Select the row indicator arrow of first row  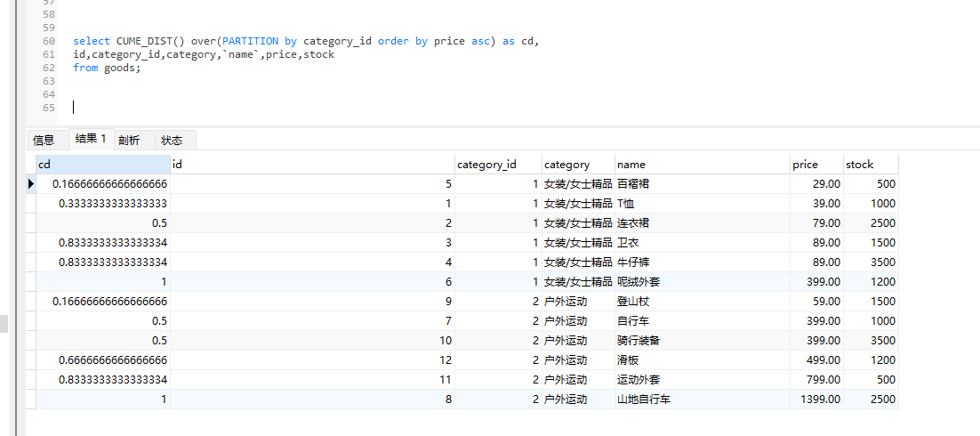30,184
